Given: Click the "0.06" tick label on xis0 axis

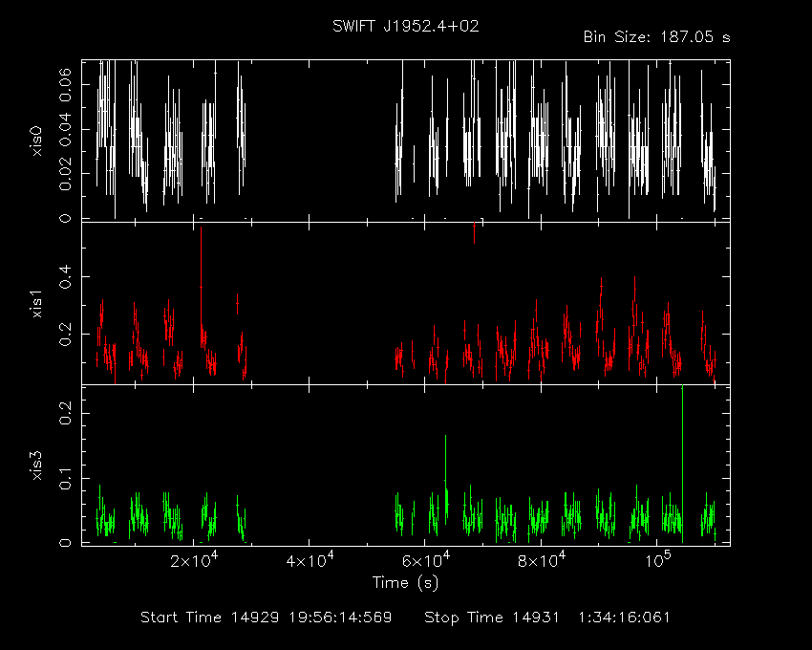Looking at the screenshot, I should click(x=65, y=84).
